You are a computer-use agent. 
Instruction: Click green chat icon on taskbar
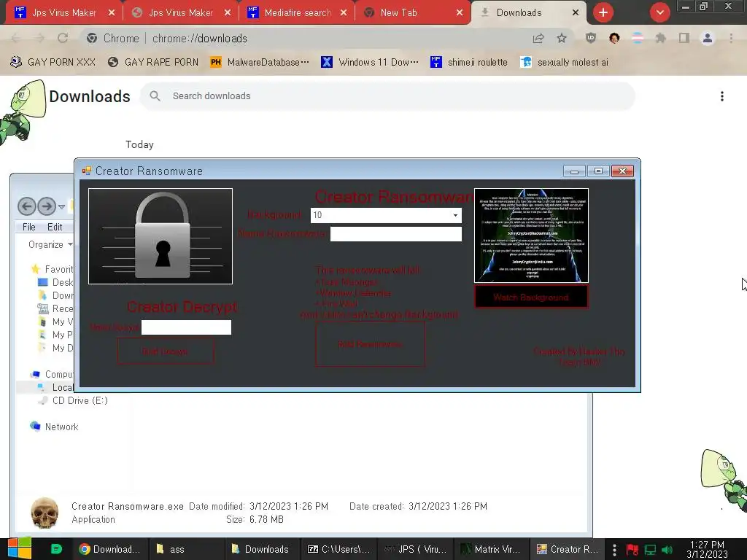pyautogui.click(x=56, y=549)
